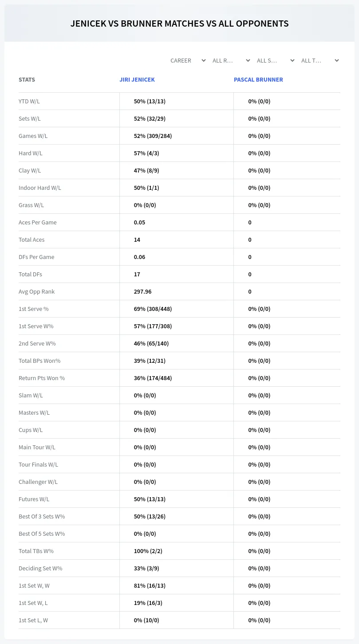Click the Futures W/L row label
Viewport: 359px width, 644px height.
pyautogui.click(x=34, y=499)
